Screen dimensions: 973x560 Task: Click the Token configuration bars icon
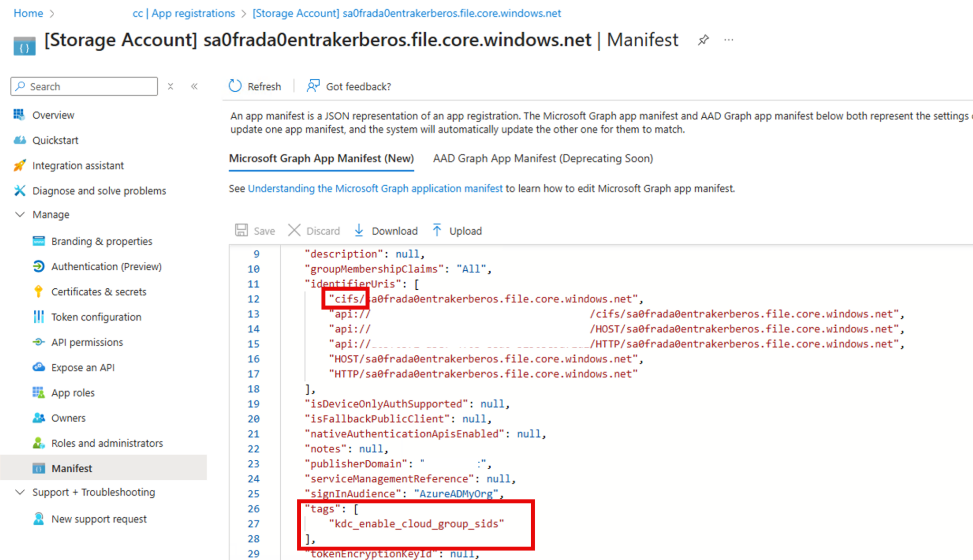38,316
